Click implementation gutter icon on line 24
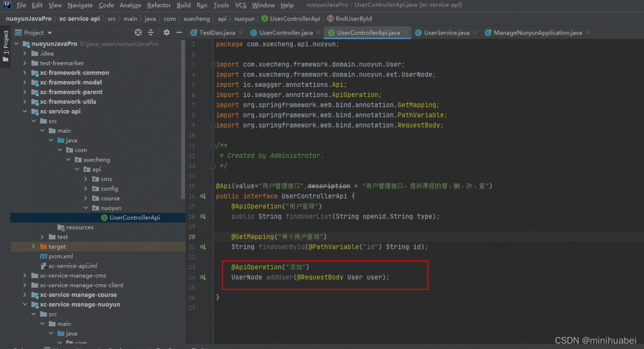Viewport: 644px width, 349px height. (203, 277)
